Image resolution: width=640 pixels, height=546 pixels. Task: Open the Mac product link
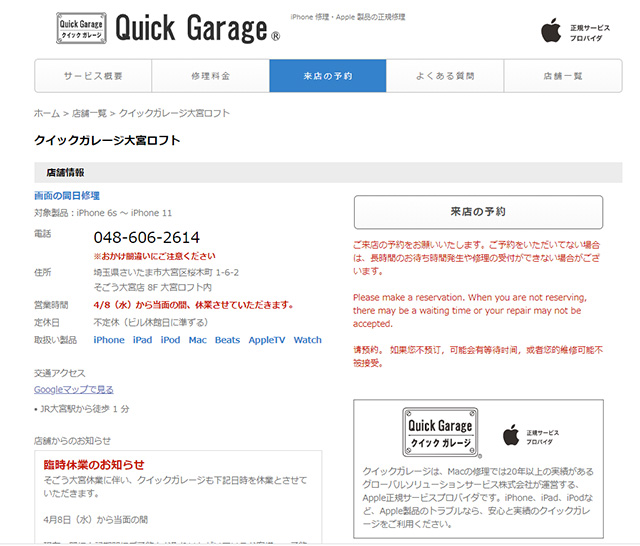pyautogui.click(x=198, y=340)
